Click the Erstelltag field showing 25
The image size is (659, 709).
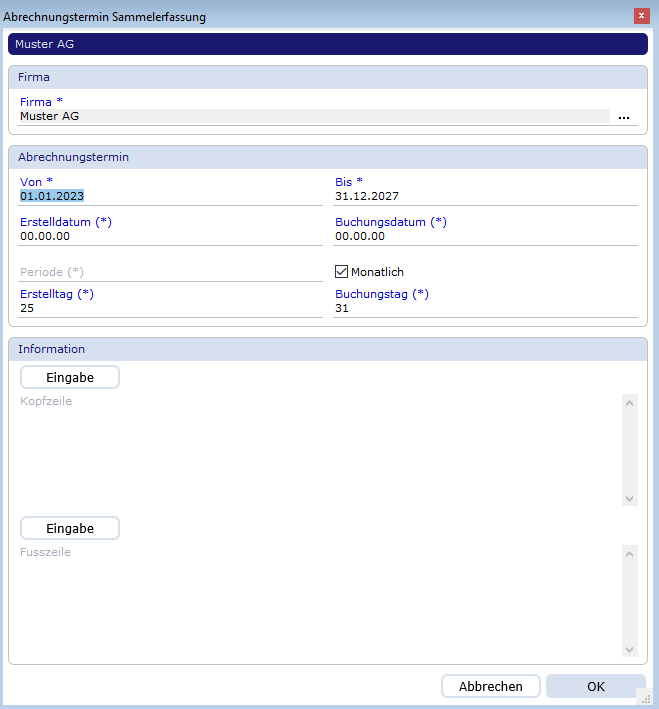tap(170, 309)
